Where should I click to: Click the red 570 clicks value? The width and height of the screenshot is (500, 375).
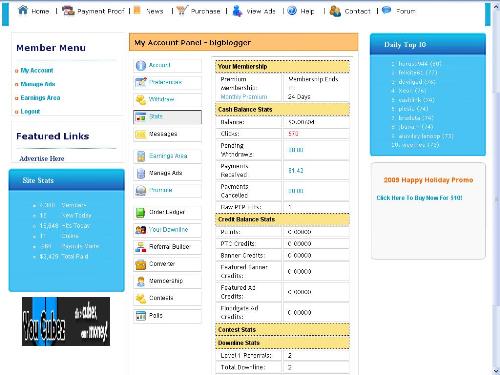293,134
